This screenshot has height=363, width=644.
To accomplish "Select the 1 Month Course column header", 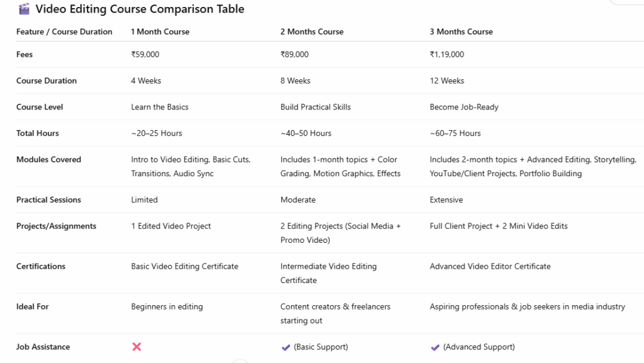I will tap(160, 31).
